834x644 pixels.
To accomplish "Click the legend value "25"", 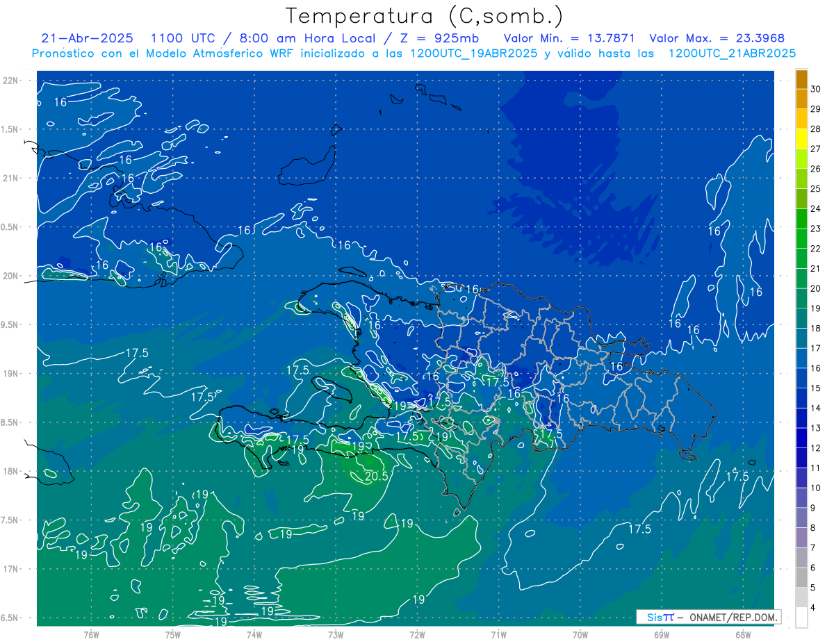I will tap(816, 189).
